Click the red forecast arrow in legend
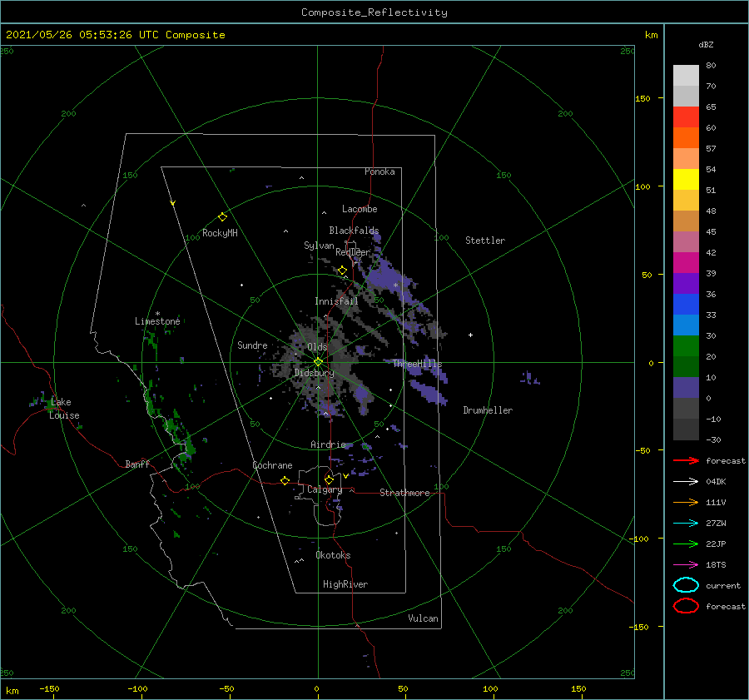Viewport: 749px width, 700px height. [x=686, y=460]
